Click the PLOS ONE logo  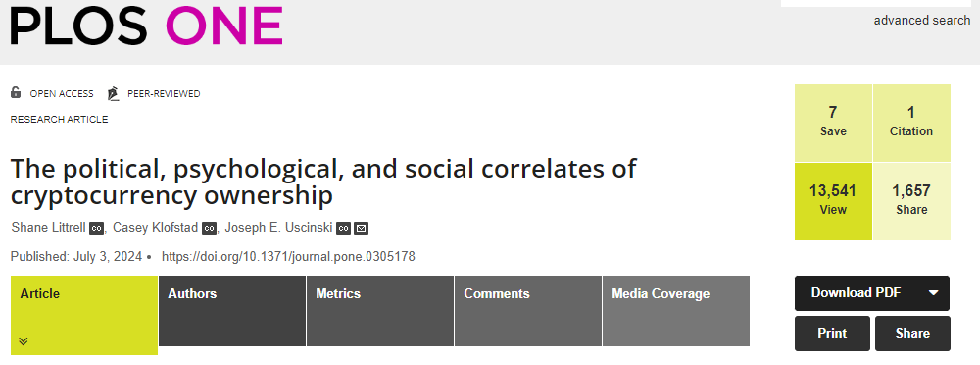pyautogui.click(x=146, y=26)
